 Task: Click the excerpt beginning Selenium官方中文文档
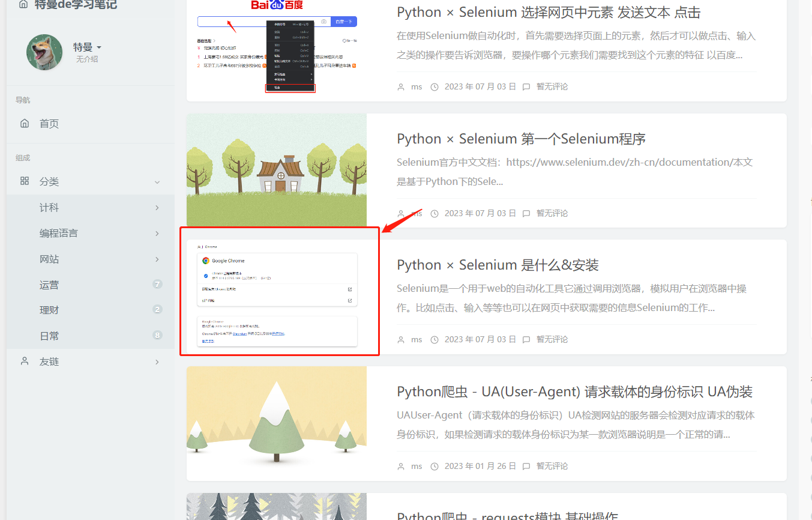(x=575, y=172)
